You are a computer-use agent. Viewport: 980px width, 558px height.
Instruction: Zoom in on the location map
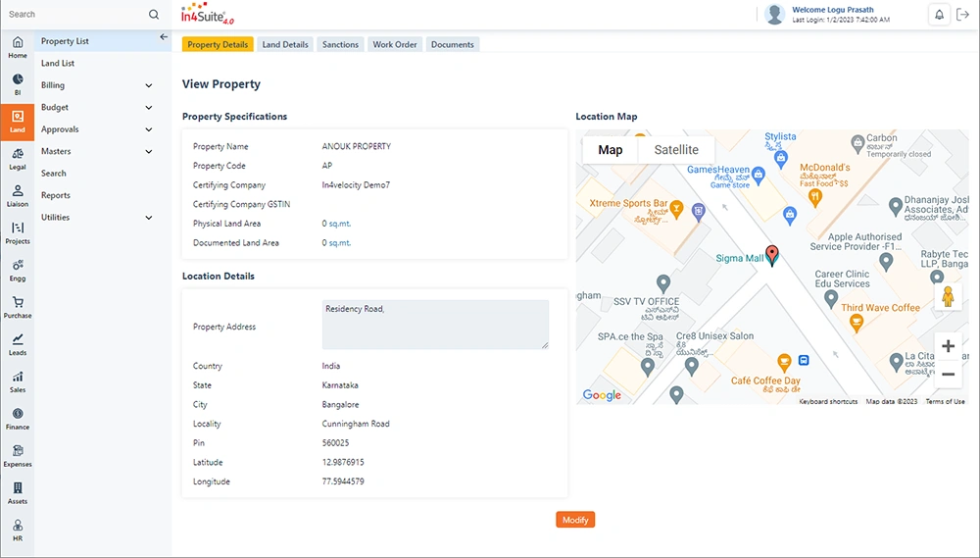948,346
